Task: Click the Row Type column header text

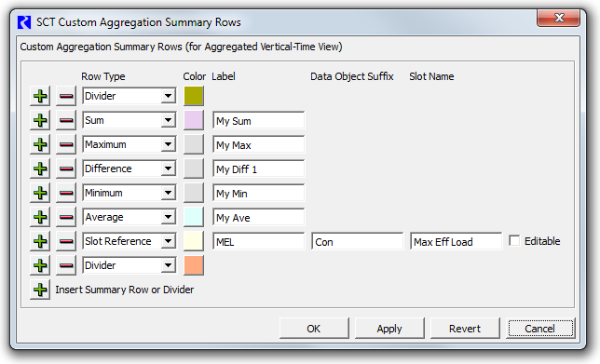Action: pyautogui.click(x=102, y=76)
